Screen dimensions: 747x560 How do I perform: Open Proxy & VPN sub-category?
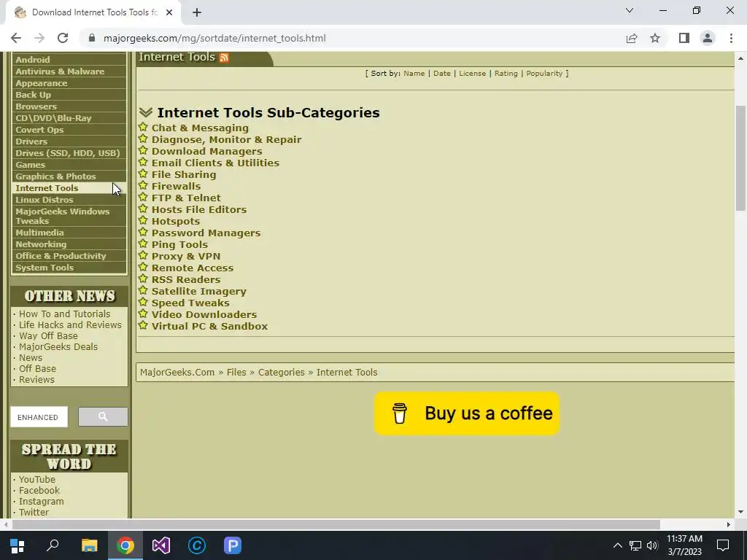click(186, 256)
